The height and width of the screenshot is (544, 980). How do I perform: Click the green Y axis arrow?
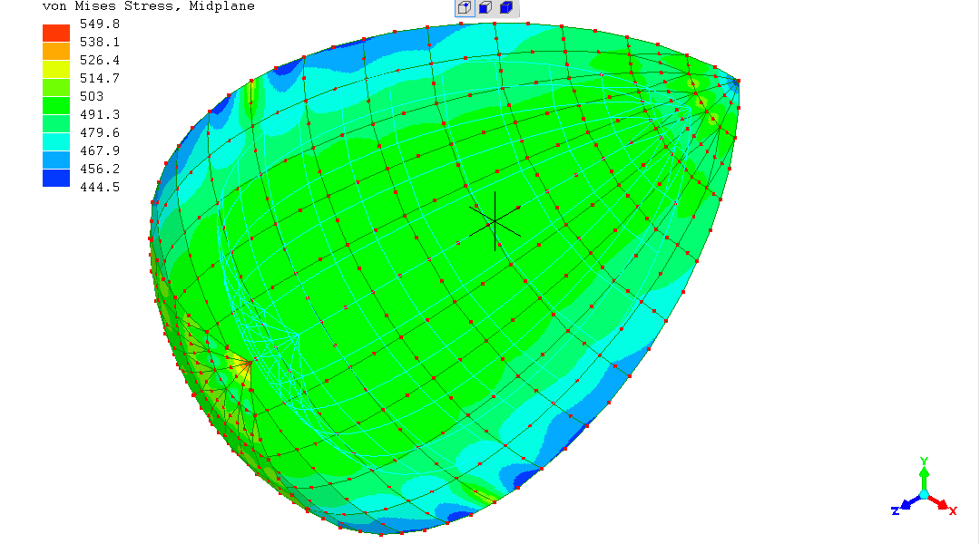(924, 469)
